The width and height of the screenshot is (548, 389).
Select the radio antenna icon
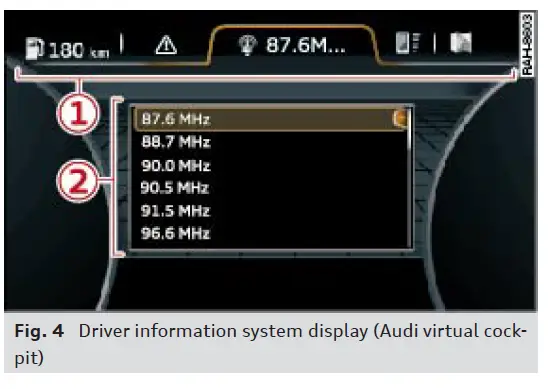tap(247, 45)
